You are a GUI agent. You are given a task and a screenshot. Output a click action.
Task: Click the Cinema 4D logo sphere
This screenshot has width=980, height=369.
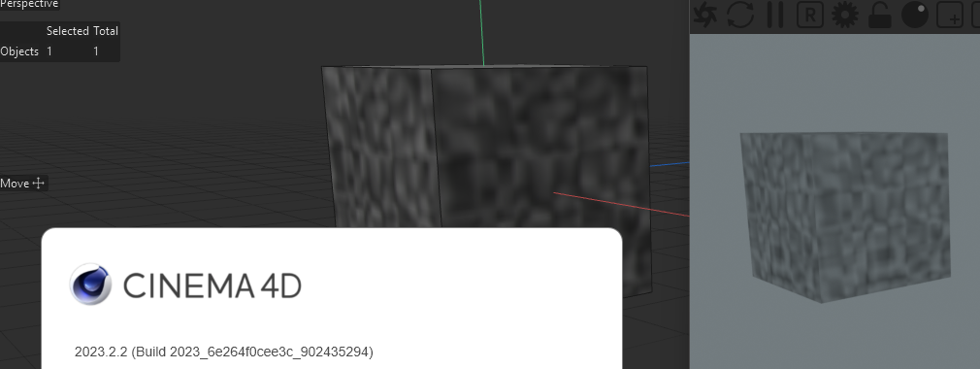point(90,284)
